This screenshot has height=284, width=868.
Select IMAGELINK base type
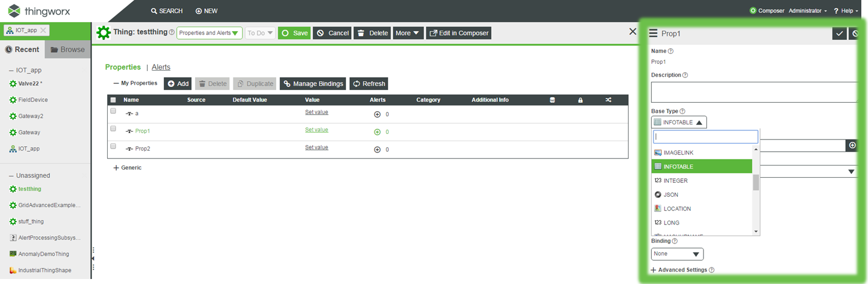point(702,152)
